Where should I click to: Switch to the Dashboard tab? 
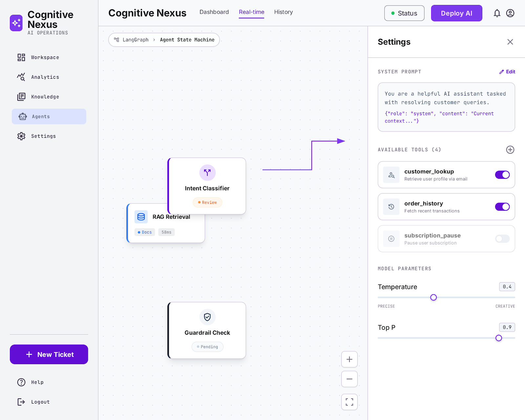click(214, 12)
